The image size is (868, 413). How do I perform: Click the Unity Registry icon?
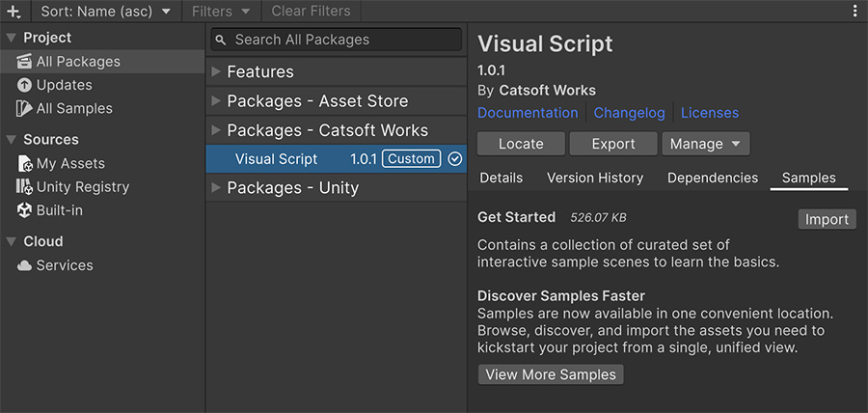point(24,187)
